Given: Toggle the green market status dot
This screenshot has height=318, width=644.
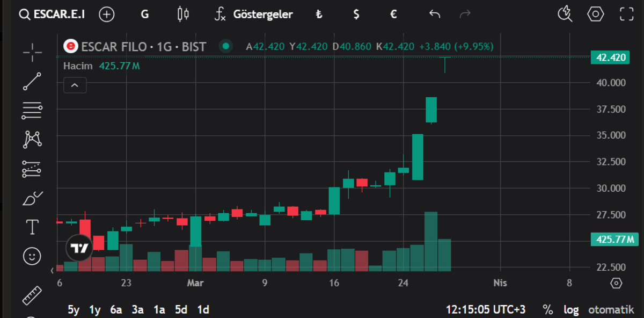Looking at the screenshot, I should (226, 47).
